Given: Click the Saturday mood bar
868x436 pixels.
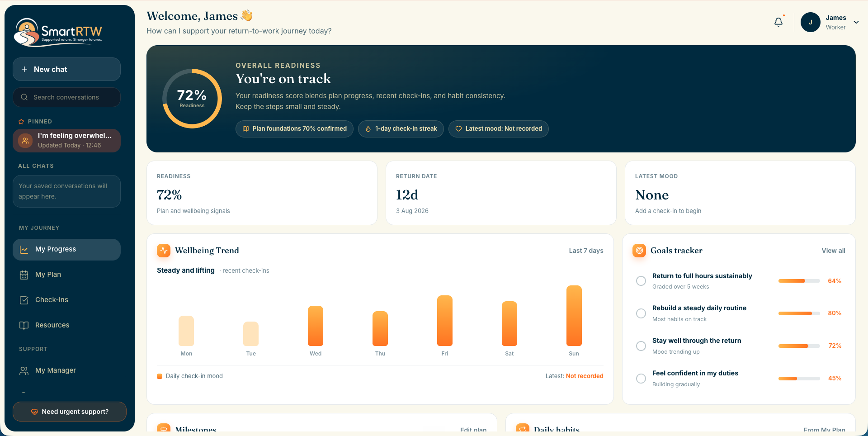Looking at the screenshot, I should click(x=509, y=324).
